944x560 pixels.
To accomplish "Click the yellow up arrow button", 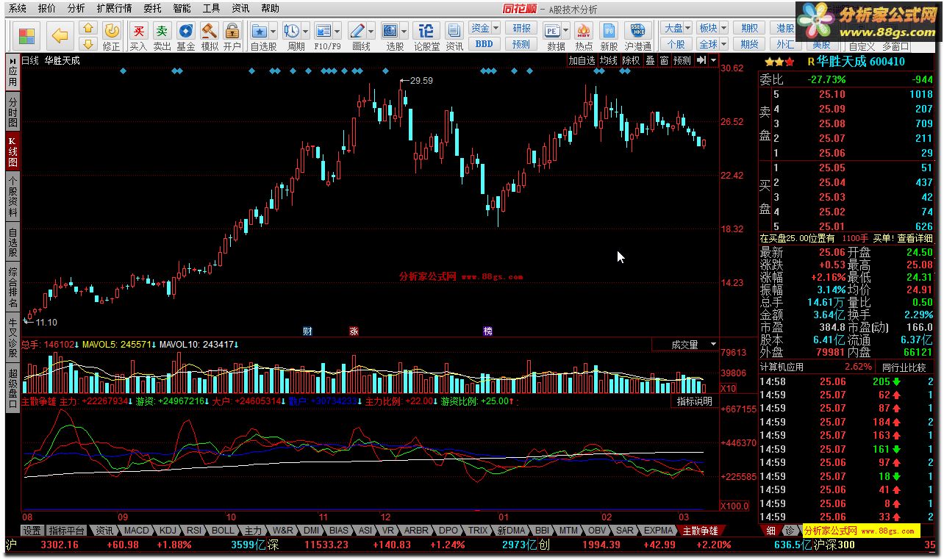I will 88,29.
